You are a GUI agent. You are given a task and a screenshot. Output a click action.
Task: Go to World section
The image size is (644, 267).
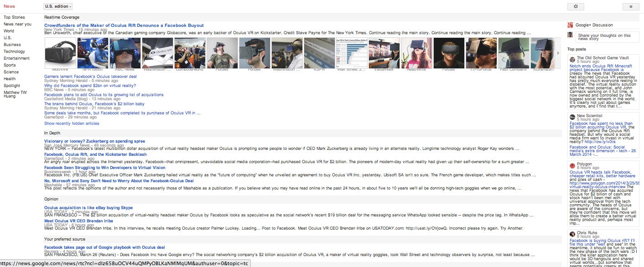click(9, 31)
